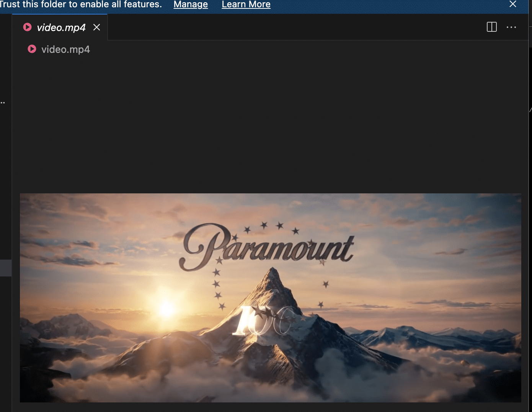Screen dimensions: 532x412
Task: Click the video file icon in the tab
Action: pyautogui.click(x=27, y=27)
